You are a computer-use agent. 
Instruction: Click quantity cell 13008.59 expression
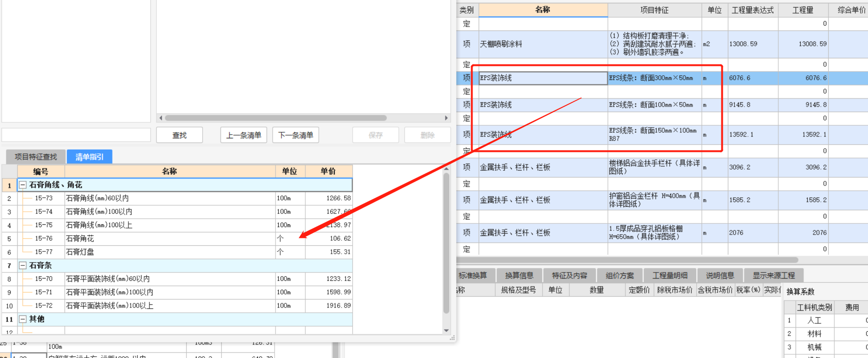click(x=753, y=44)
